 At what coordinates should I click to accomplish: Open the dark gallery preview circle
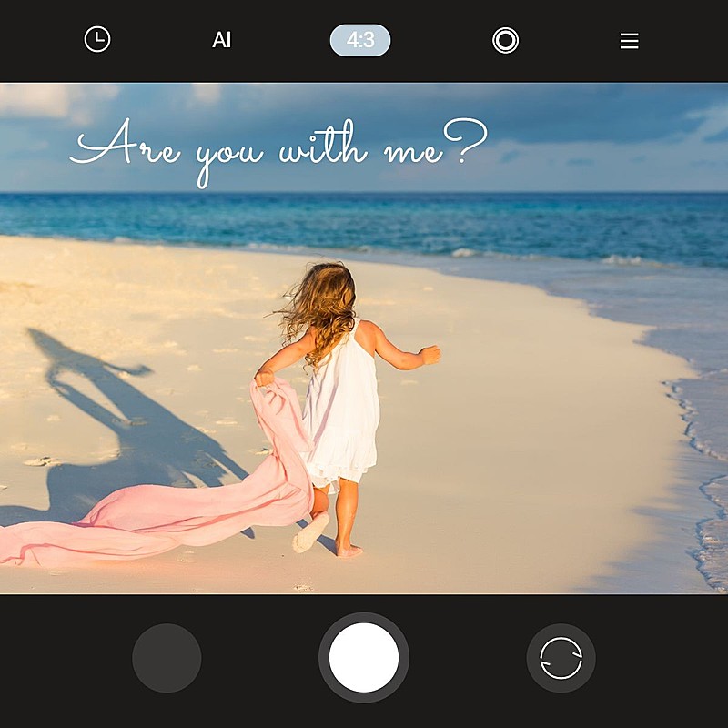point(167,658)
